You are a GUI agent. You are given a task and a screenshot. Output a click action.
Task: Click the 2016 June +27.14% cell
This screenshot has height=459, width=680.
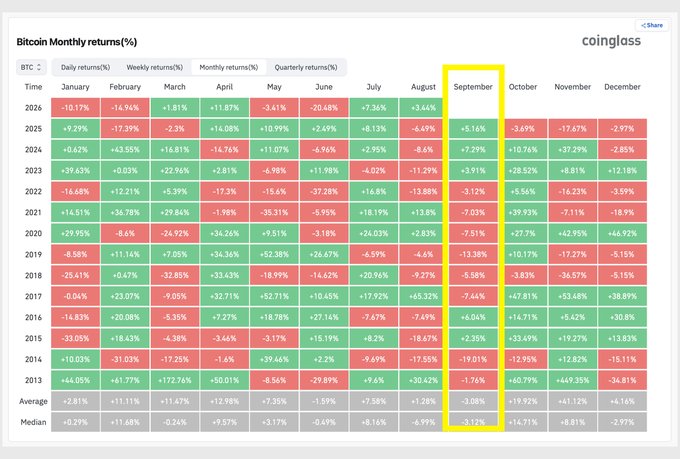click(324, 318)
